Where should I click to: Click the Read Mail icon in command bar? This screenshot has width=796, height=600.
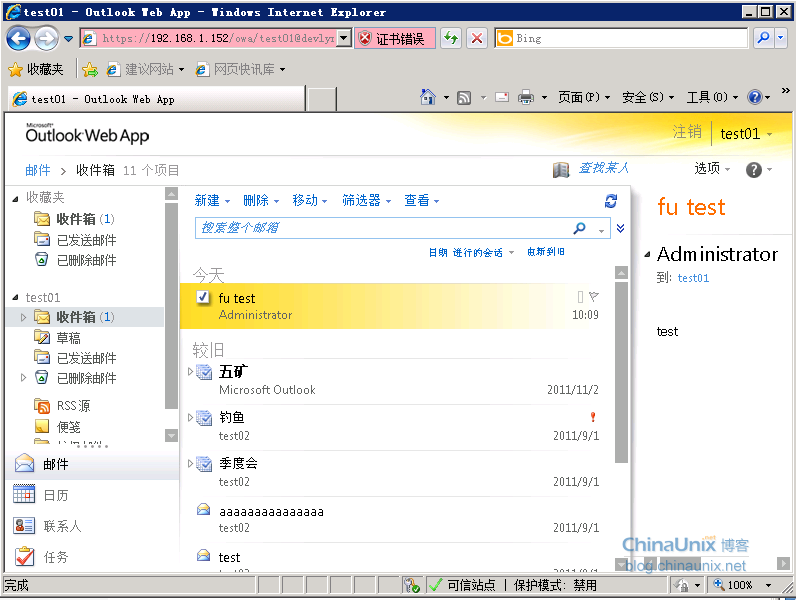click(502, 97)
